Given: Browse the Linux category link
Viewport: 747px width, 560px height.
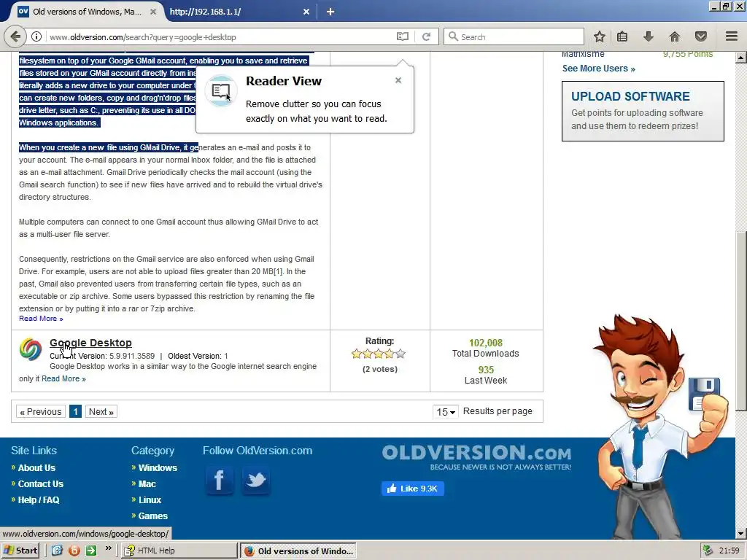Looking at the screenshot, I should point(150,500).
